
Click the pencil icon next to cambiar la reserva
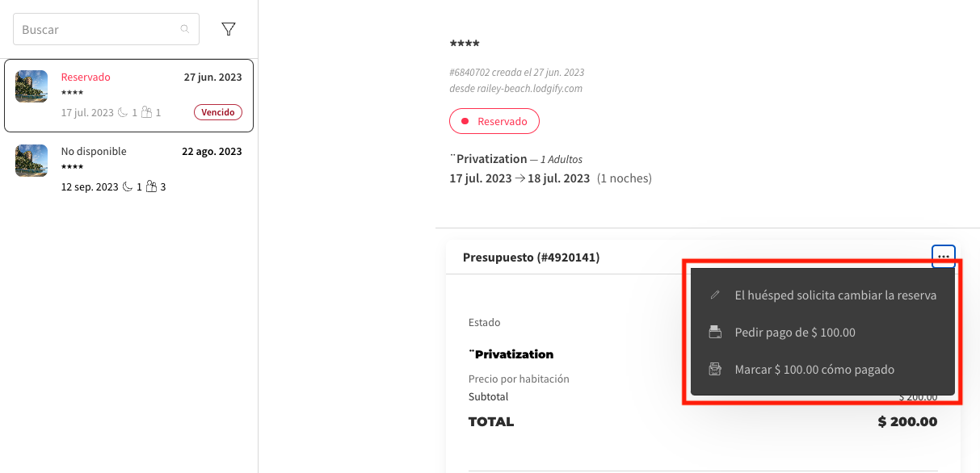[714, 295]
